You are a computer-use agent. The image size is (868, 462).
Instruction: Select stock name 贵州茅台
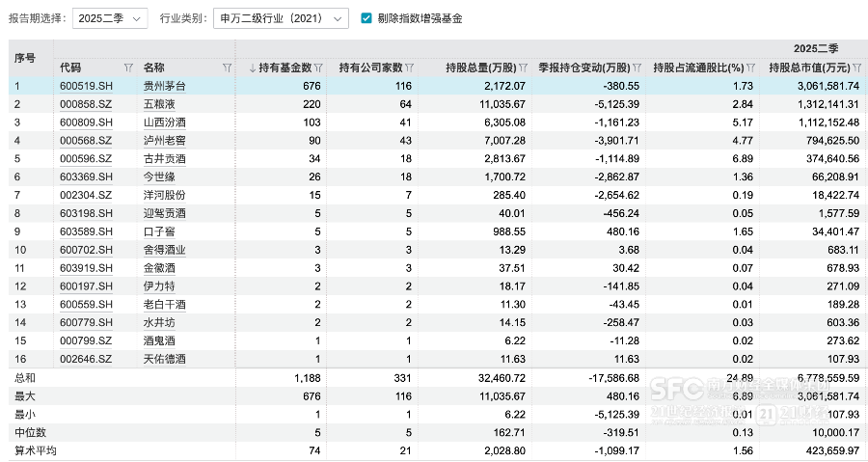tap(164, 86)
